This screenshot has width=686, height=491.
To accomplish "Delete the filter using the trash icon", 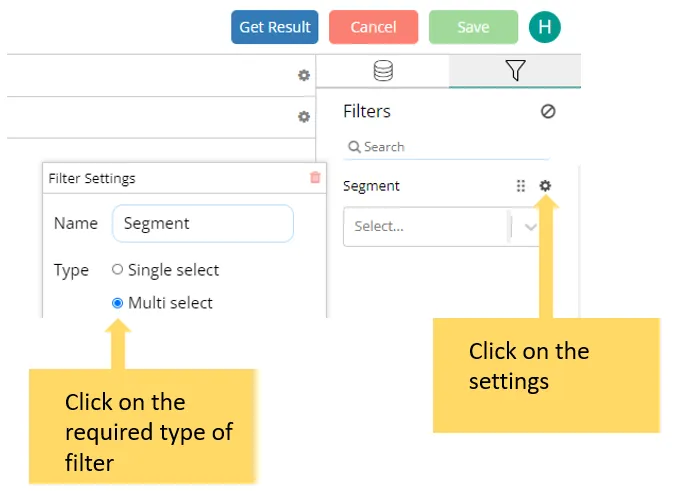I will click(315, 178).
